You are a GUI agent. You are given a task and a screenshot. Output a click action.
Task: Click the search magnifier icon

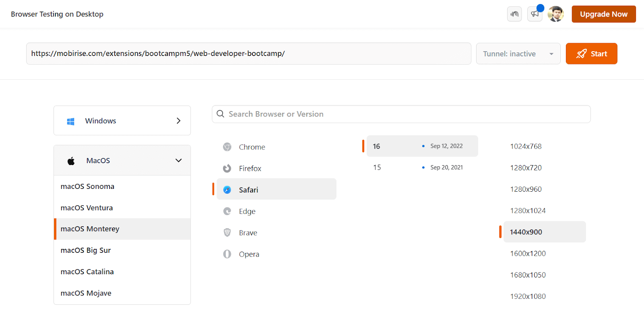coord(221,114)
